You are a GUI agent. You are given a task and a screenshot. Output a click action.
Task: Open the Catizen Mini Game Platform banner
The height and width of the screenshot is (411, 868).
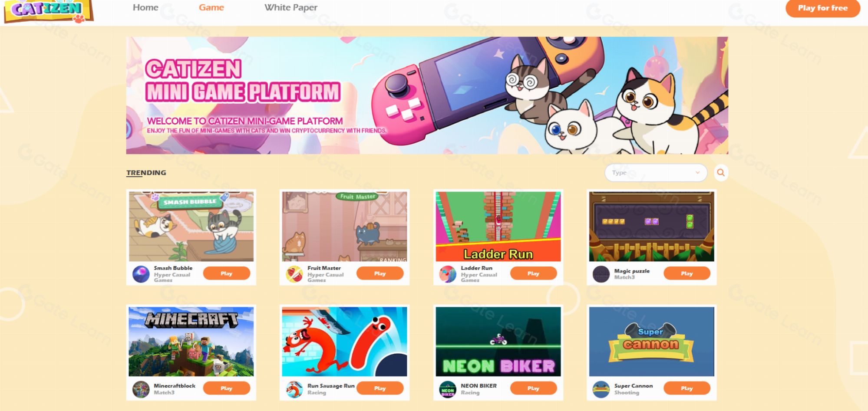pos(427,95)
